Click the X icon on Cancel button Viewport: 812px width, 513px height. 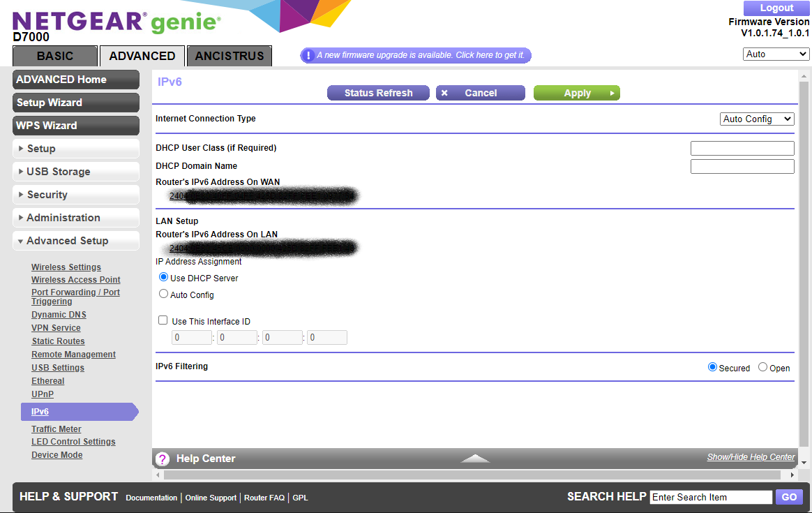[x=444, y=93]
